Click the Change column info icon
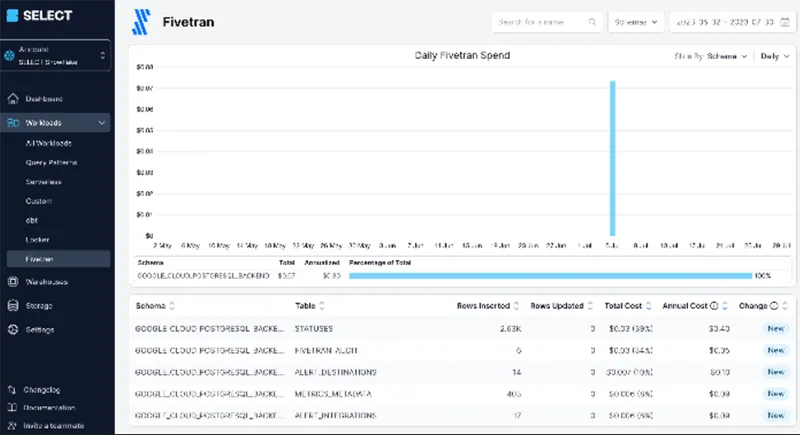800x435 pixels. point(774,306)
